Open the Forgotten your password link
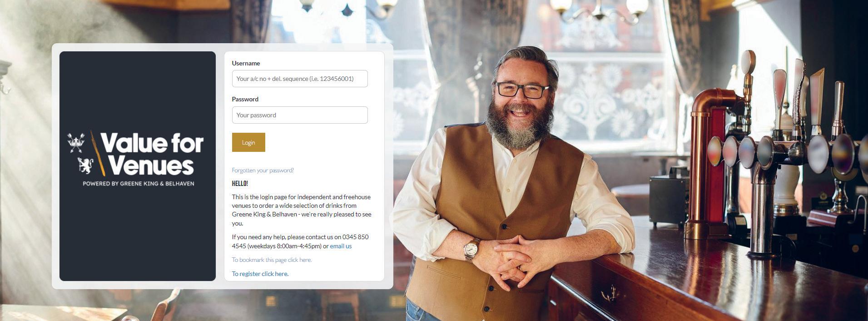868x321 pixels. [263, 171]
